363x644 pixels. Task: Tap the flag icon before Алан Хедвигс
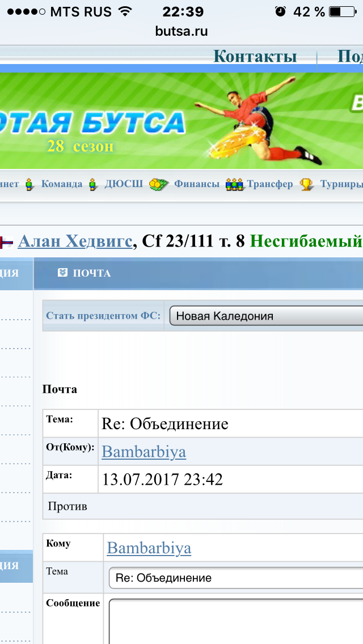pyautogui.click(x=7, y=242)
